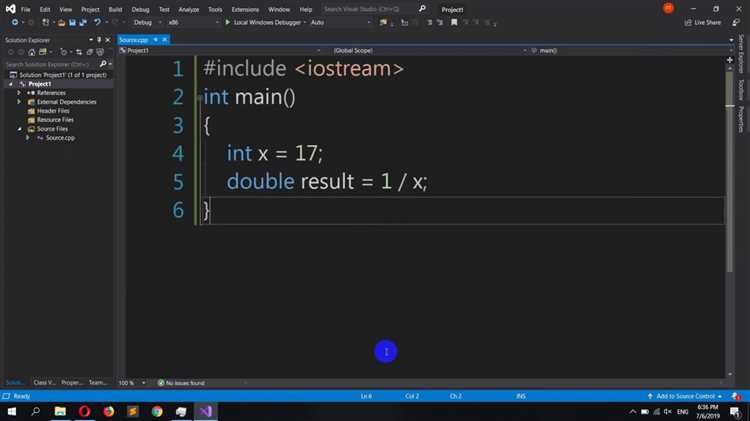Open the Extensions menu

(245, 10)
